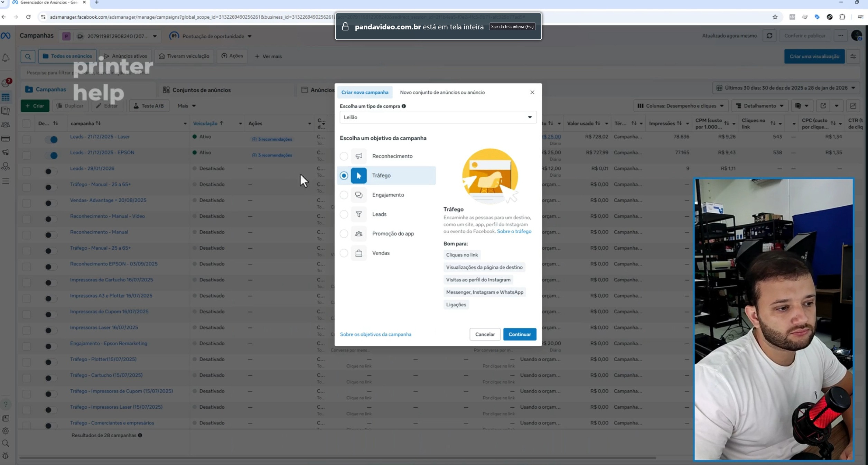Click the horizontal scrollbar at bottom
868x465 pixels.
[x=337, y=458]
